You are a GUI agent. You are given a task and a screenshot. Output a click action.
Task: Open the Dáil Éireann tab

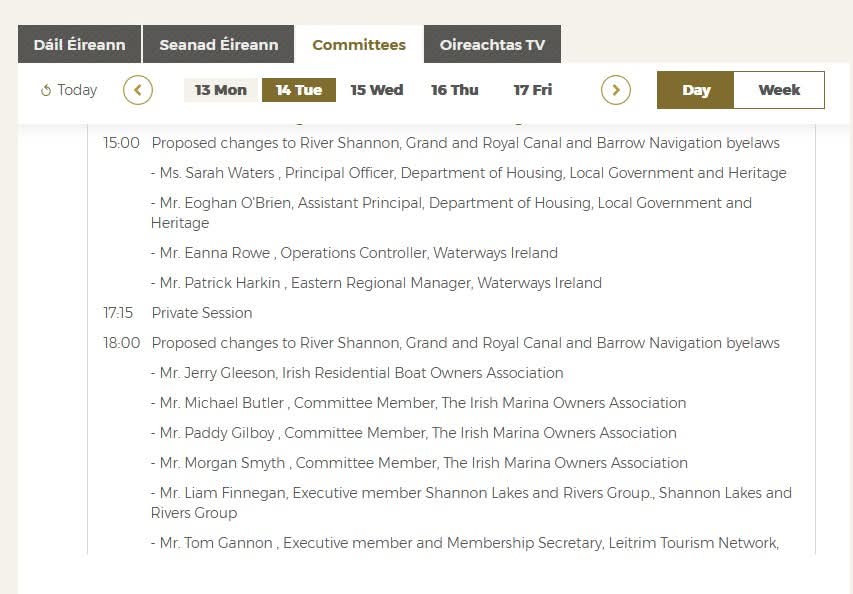point(79,44)
